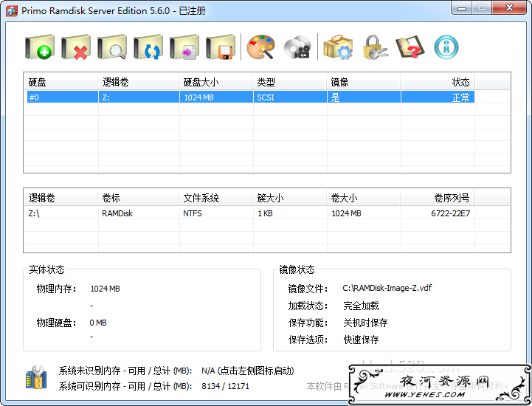The width and height of the screenshot is (532, 406).
Task: Click the 完全加载 load status value
Action: coord(361,306)
